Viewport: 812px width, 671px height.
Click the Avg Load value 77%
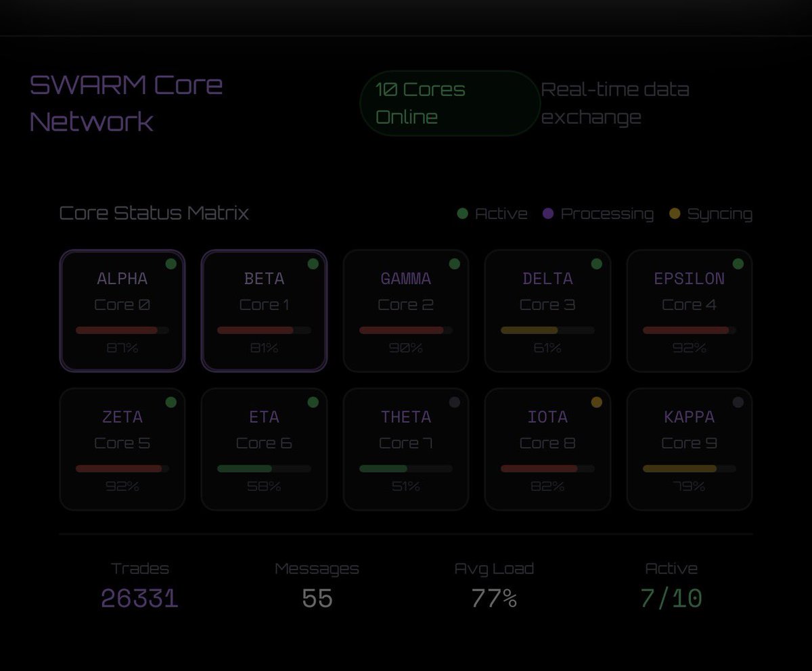(495, 598)
